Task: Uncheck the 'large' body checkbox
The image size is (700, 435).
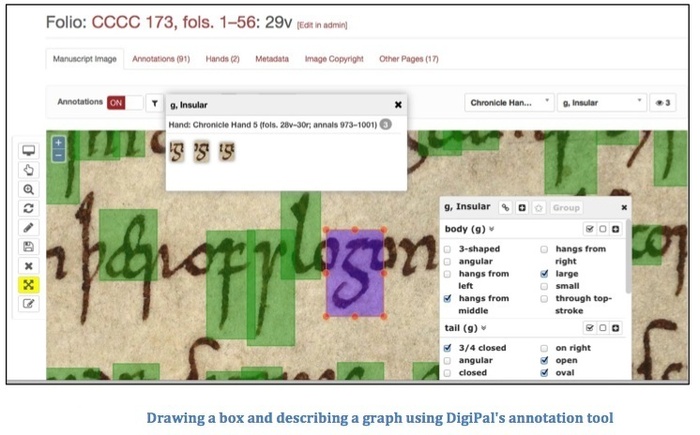Action: pos(544,273)
